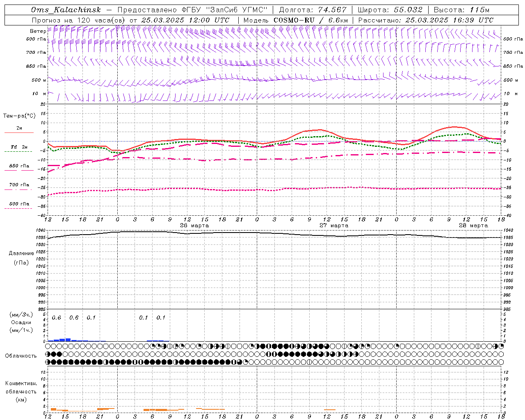The image size is (525, 420).
Task: Click the Облачность cloudiness panel label
Action: tap(21, 356)
